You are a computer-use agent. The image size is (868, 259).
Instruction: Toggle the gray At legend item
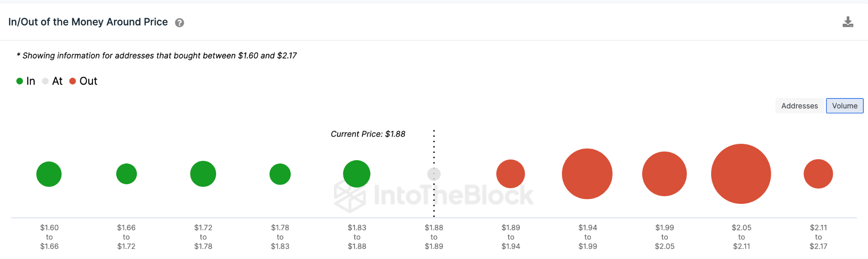point(53,81)
